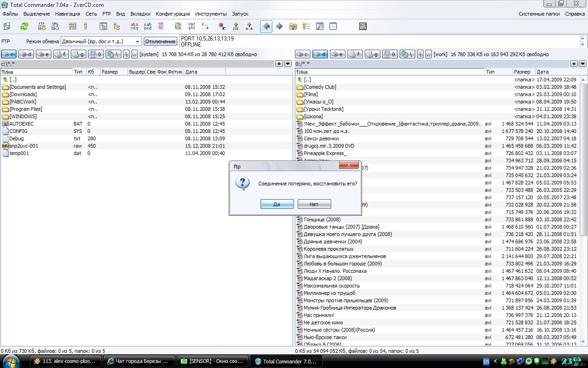Click Да to restore the connection
588x368 pixels.
click(277, 204)
